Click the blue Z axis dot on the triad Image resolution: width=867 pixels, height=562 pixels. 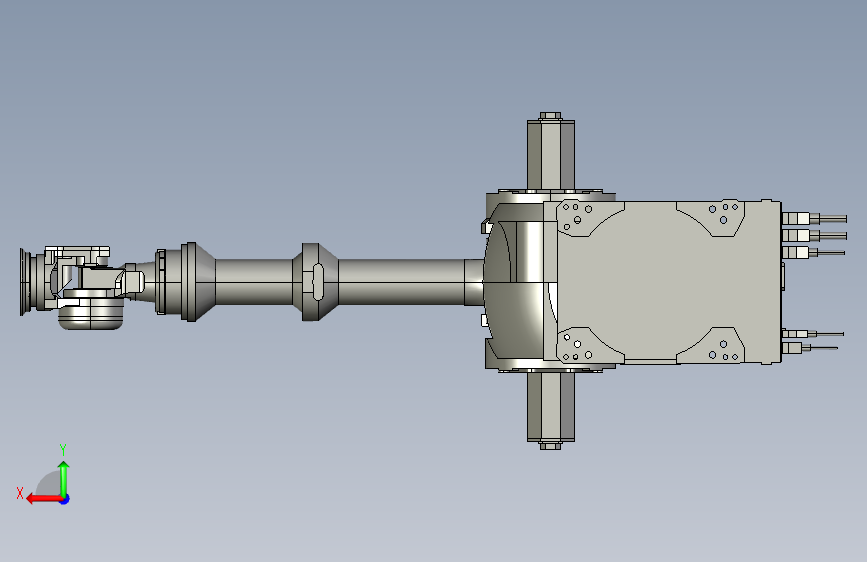(65, 499)
